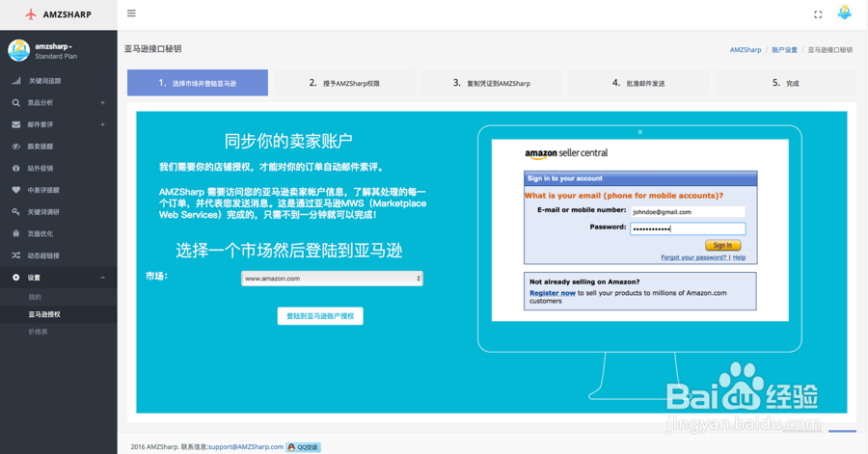This screenshot has height=454, width=868.
Task: Click the 选择一个市场然后登陆到亚马逊 heading
Action: (x=289, y=251)
